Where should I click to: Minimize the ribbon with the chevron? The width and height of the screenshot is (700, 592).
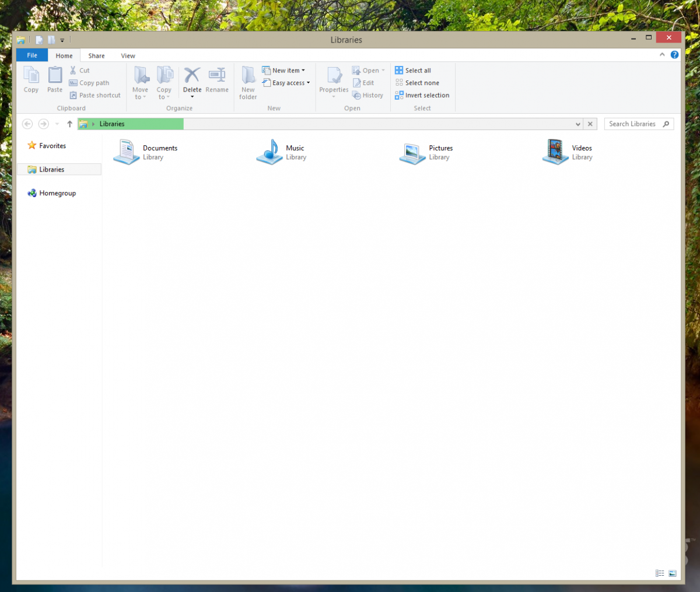pyautogui.click(x=662, y=55)
